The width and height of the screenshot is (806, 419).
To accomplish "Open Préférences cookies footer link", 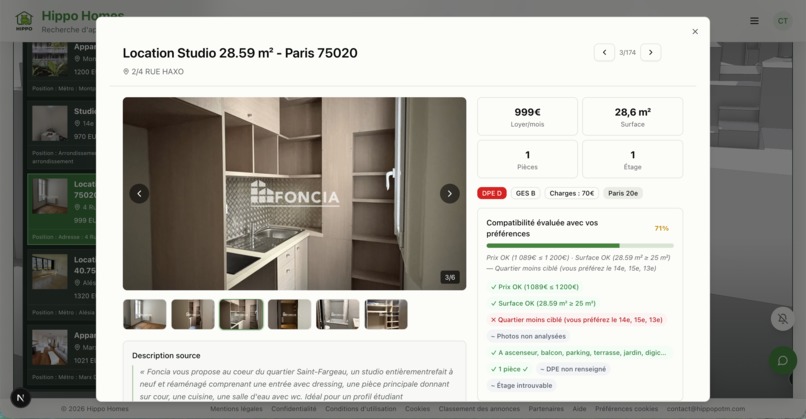I will [626, 409].
